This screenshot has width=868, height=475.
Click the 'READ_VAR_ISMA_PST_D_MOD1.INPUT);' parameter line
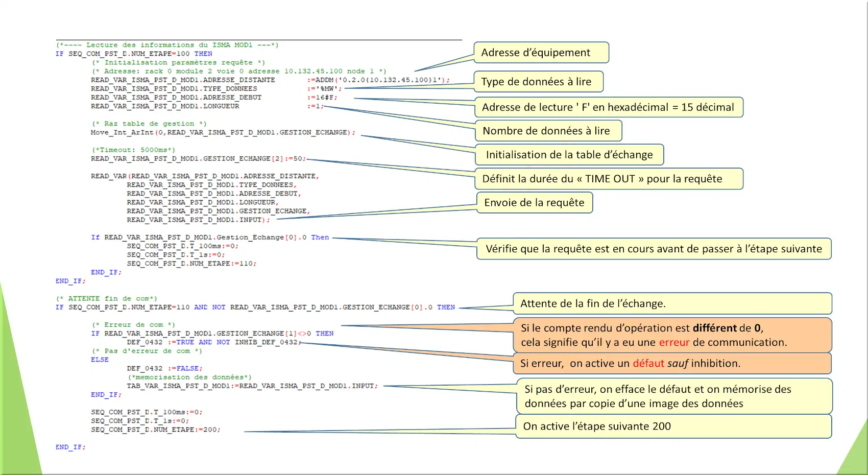click(x=198, y=220)
